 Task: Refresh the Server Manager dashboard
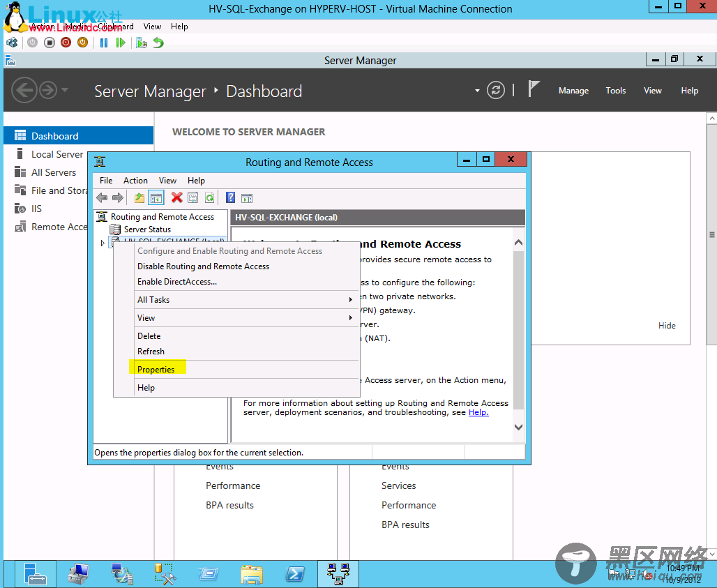(496, 90)
